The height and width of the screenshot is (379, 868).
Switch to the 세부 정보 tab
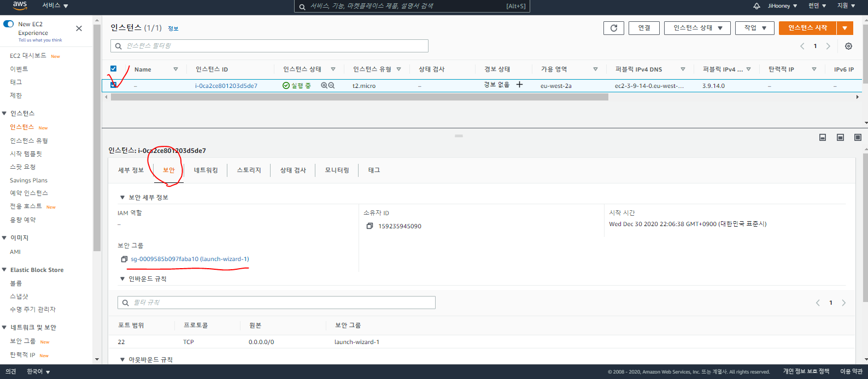pos(131,170)
